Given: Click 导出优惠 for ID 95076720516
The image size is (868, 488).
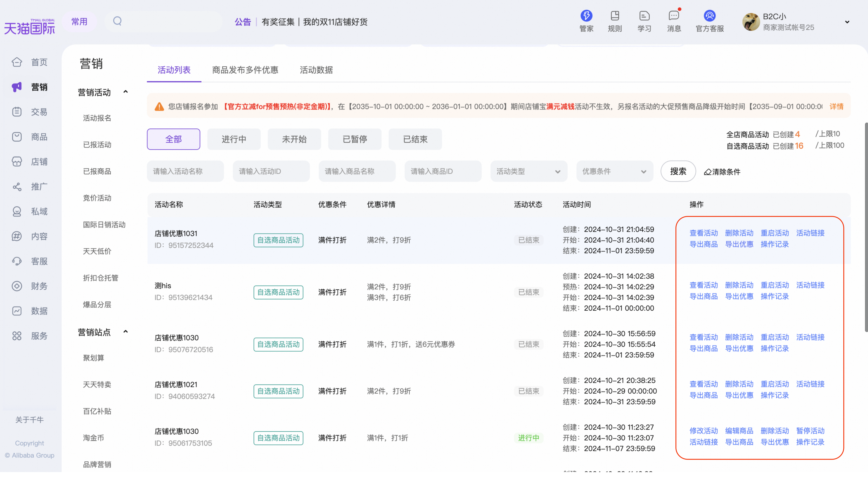Looking at the screenshot, I should pos(739,349).
